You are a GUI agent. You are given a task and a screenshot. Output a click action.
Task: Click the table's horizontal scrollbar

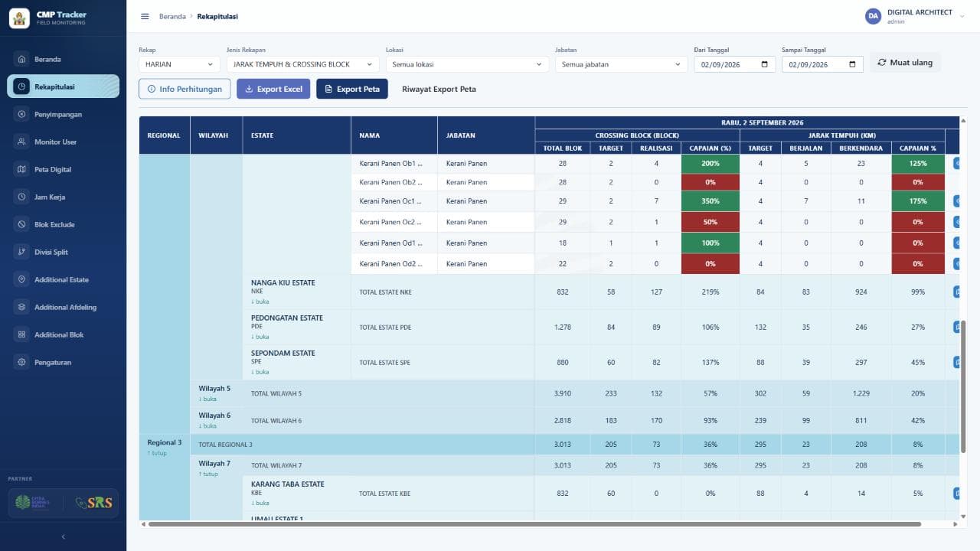coord(534,524)
